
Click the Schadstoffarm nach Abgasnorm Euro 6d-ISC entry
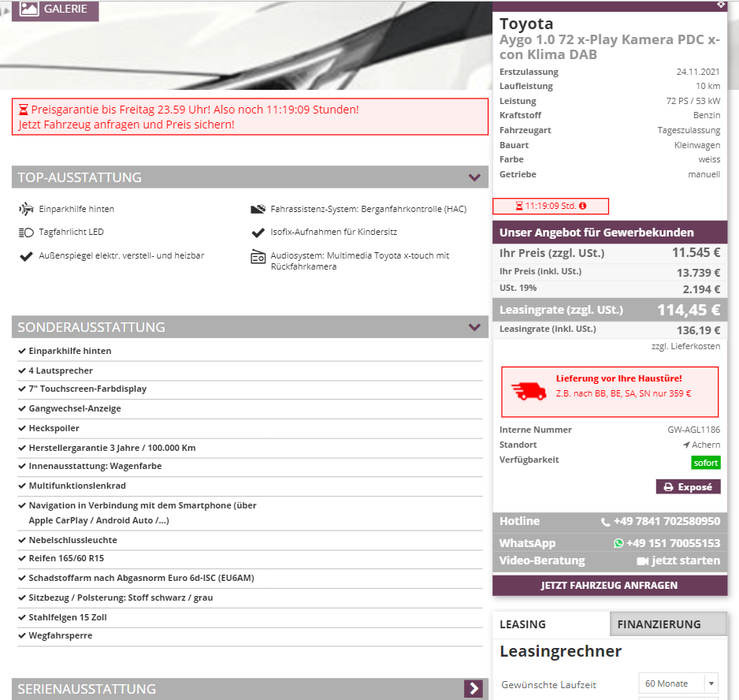pyautogui.click(x=141, y=578)
